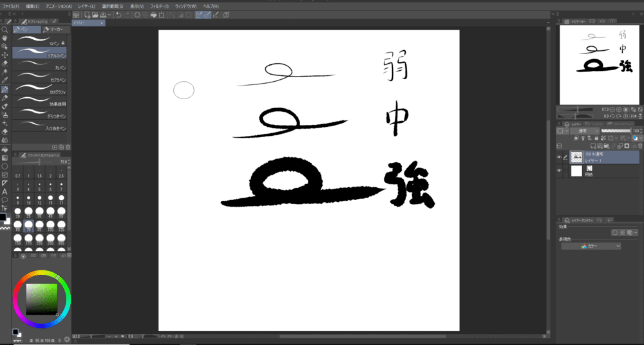Select the Auto select magic wand tool

(x=5, y=72)
